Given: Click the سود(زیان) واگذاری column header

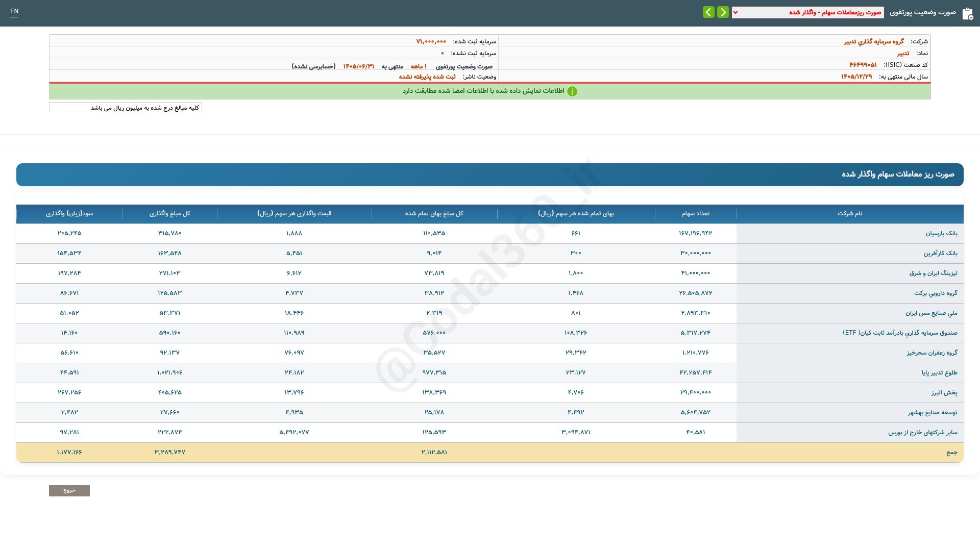Looking at the screenshot, I should coord(69,214).
